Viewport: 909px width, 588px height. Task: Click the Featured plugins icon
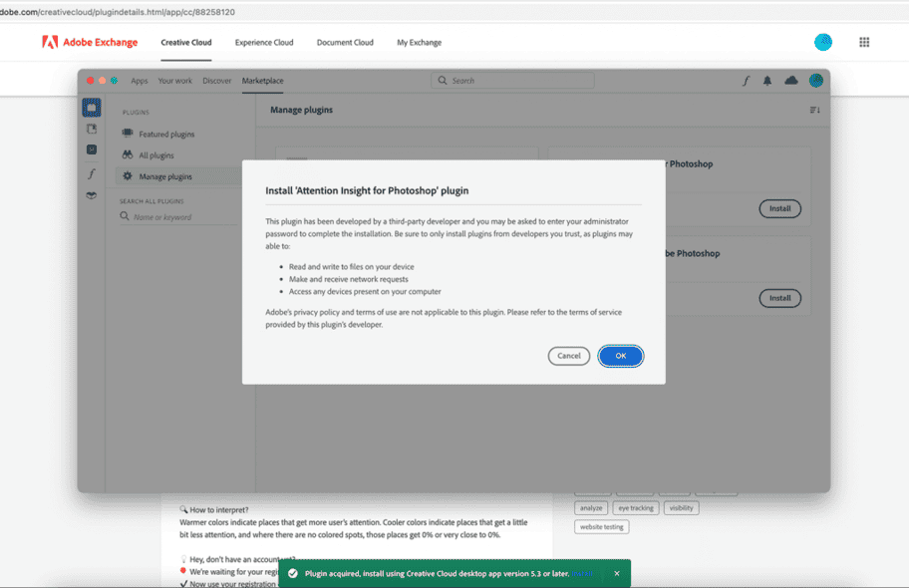point(128,134)
